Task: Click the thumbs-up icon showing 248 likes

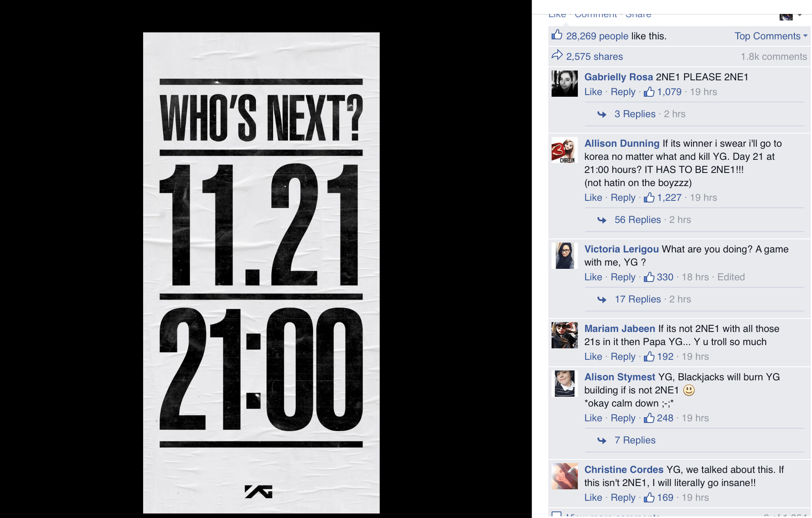Action: [649, 418]
